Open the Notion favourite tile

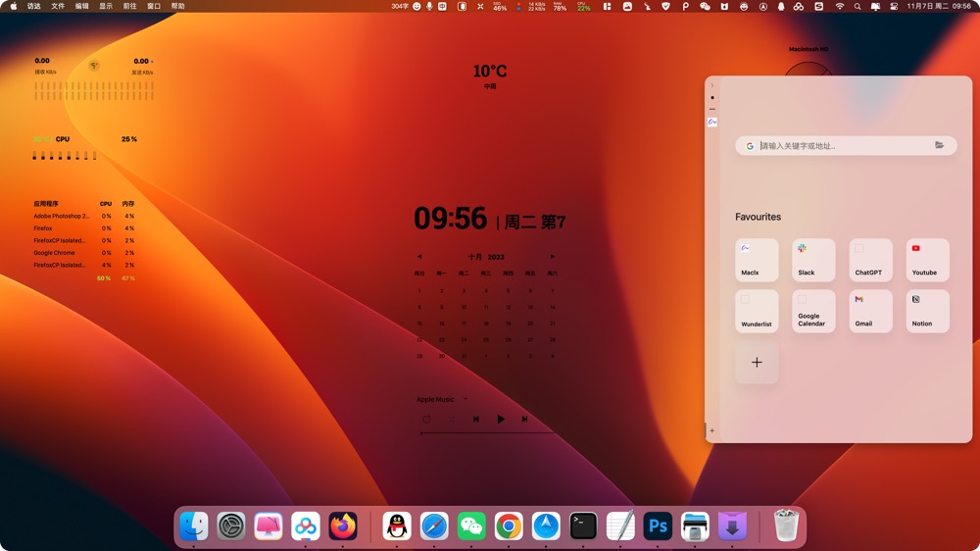(x=927, y=312)
